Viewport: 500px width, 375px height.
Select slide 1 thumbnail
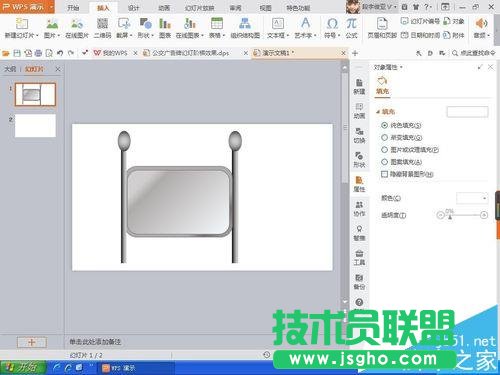coord(35,95)
